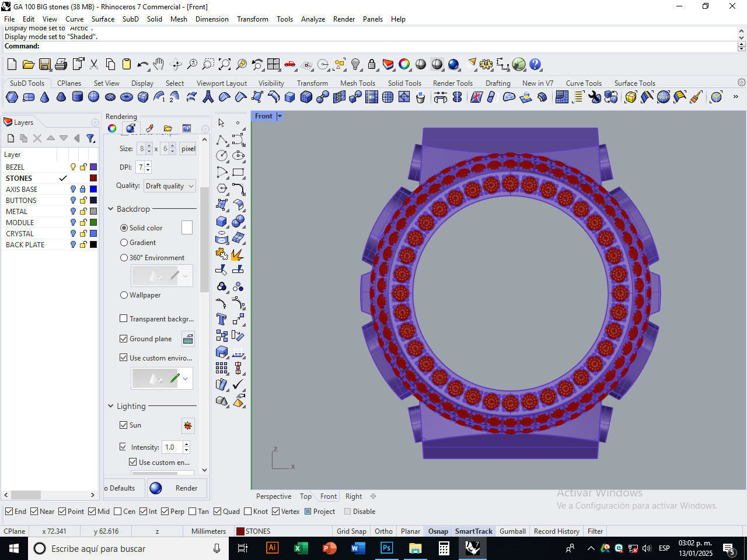The height and width of the screenshot is (560, 747).
Task: Select the SubD Sphere tool icon
Action: click(x=93, y=97)
